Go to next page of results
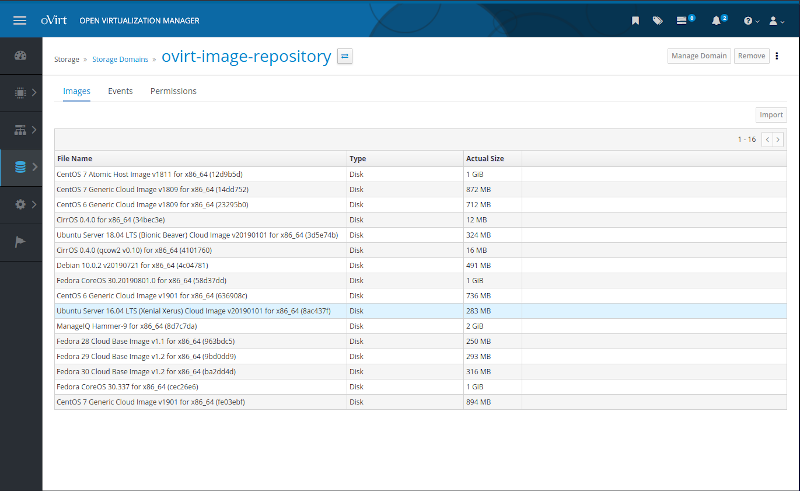 pos(778,139)
